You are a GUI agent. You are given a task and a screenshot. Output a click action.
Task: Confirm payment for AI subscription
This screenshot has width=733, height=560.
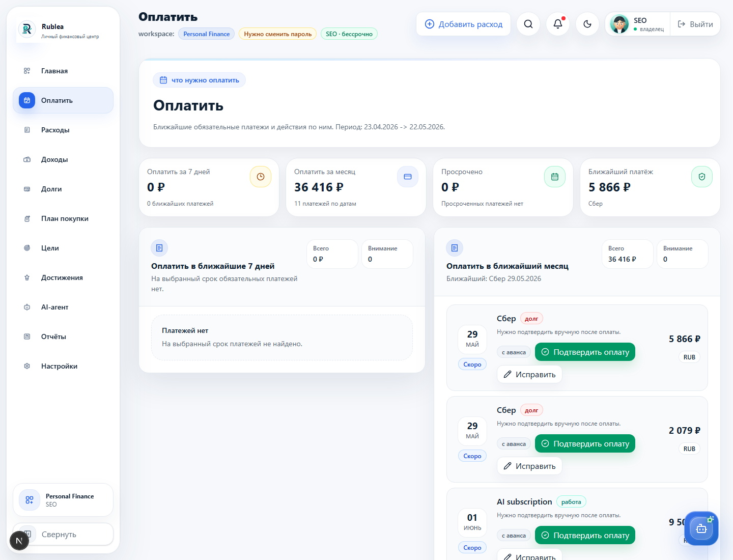coord(585,535)
